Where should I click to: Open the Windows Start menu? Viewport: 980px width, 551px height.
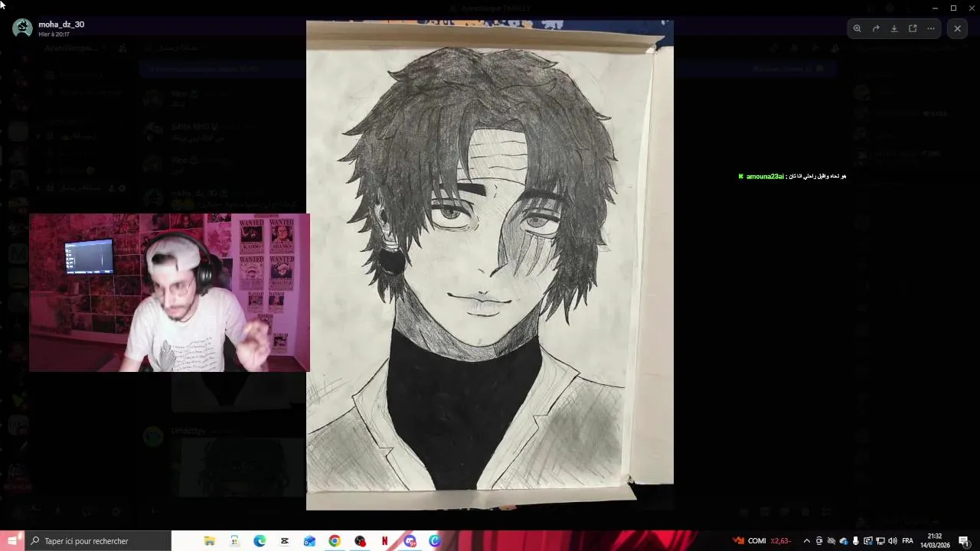pos(12,541)
